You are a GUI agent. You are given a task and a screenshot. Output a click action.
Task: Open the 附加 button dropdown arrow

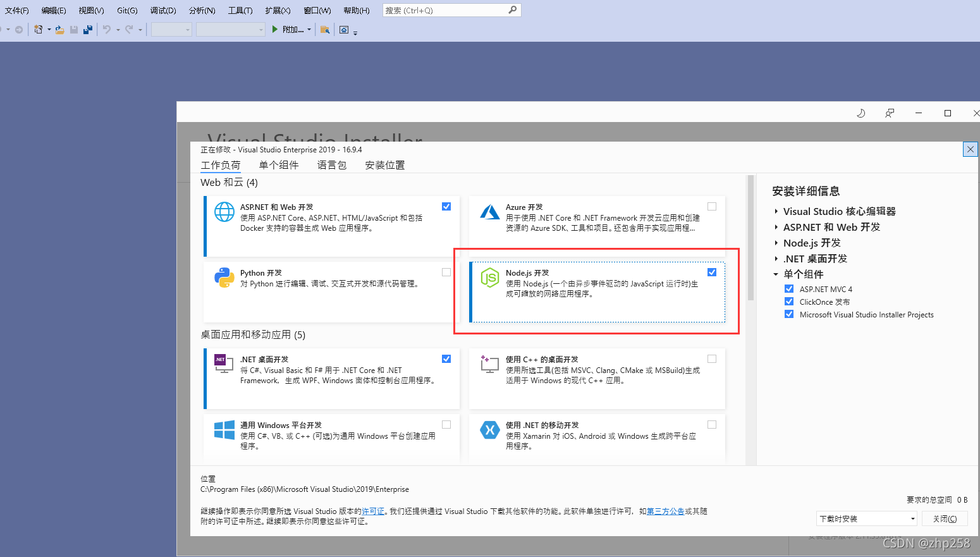coord(309,30)
